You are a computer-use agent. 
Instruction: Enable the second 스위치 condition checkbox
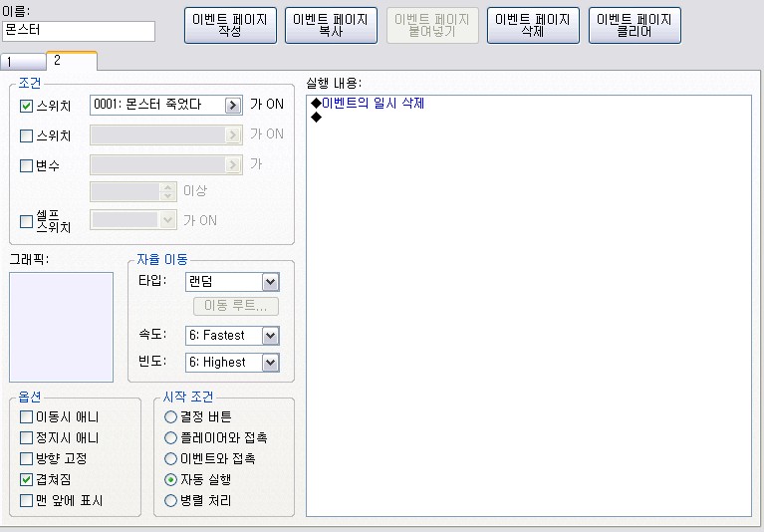coord(27,135)
